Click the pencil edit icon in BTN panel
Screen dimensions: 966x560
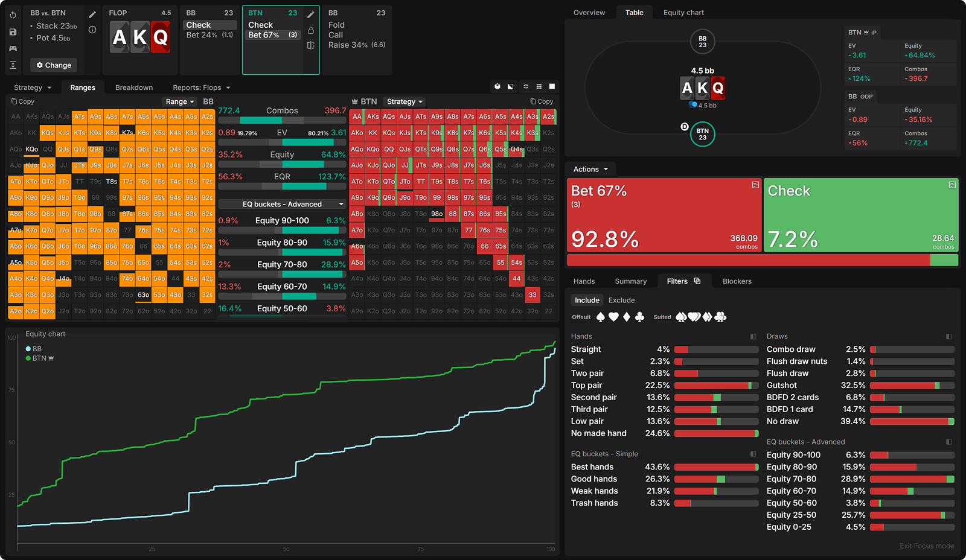pos(311,14)
